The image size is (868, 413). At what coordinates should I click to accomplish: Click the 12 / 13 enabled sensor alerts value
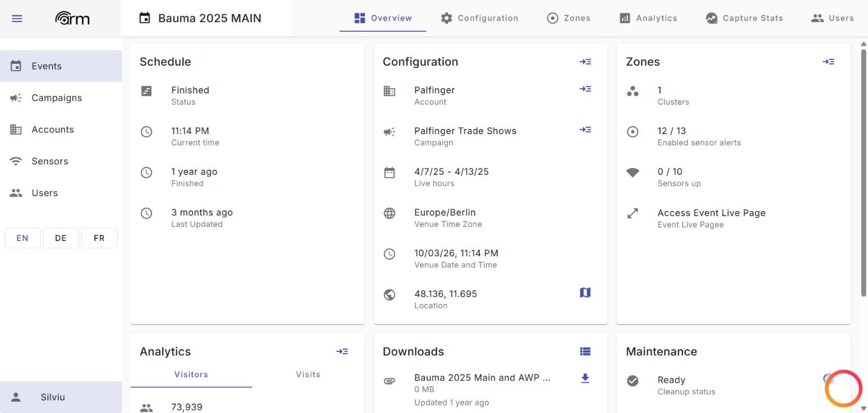[671, 131]
